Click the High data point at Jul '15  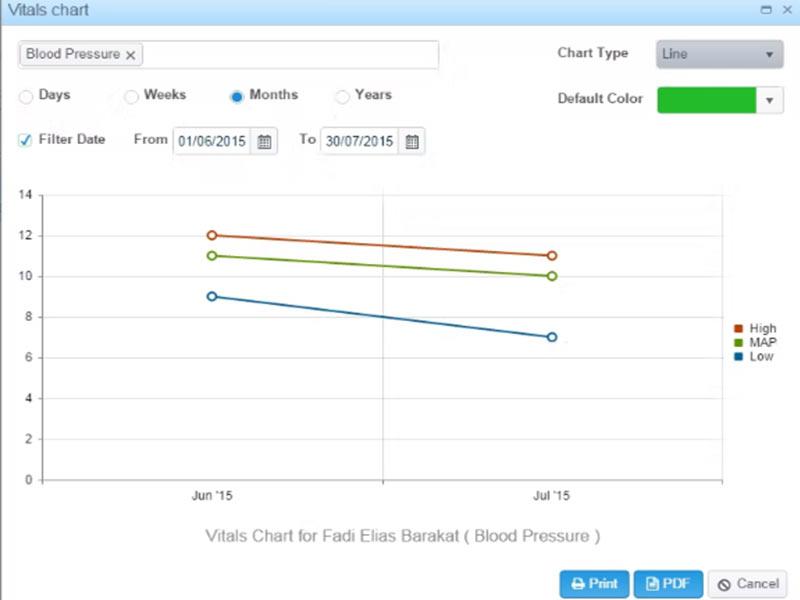pos(552,256)
